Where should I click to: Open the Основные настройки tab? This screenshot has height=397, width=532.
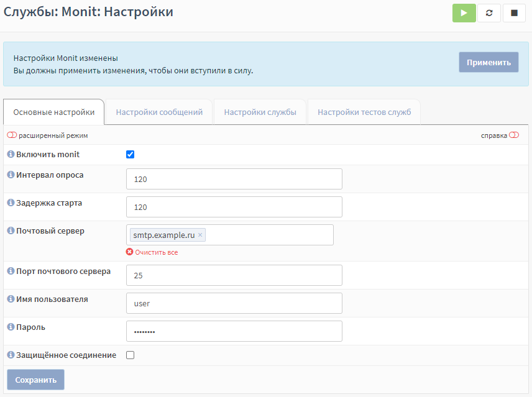click(x=54, y=112)
